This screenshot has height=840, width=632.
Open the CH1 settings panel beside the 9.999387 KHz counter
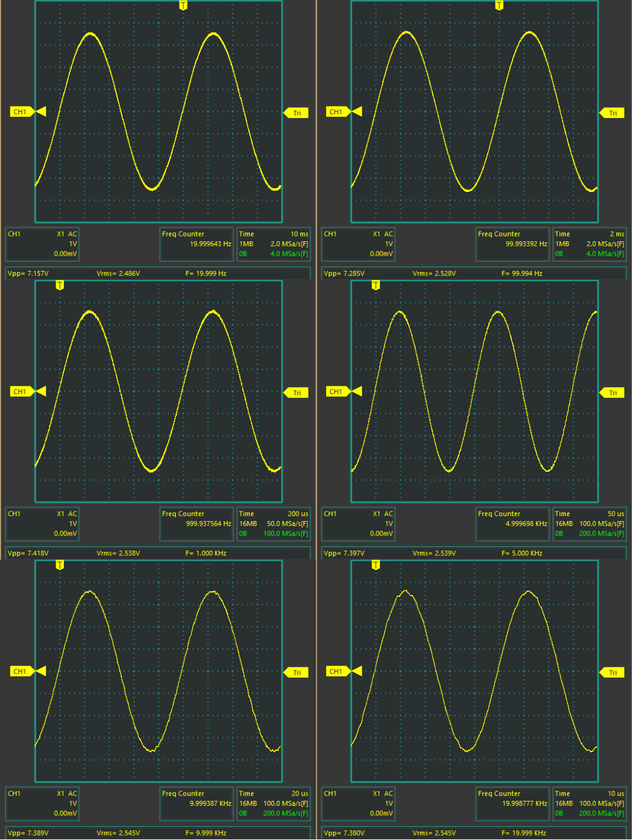(x=42, y=803)
